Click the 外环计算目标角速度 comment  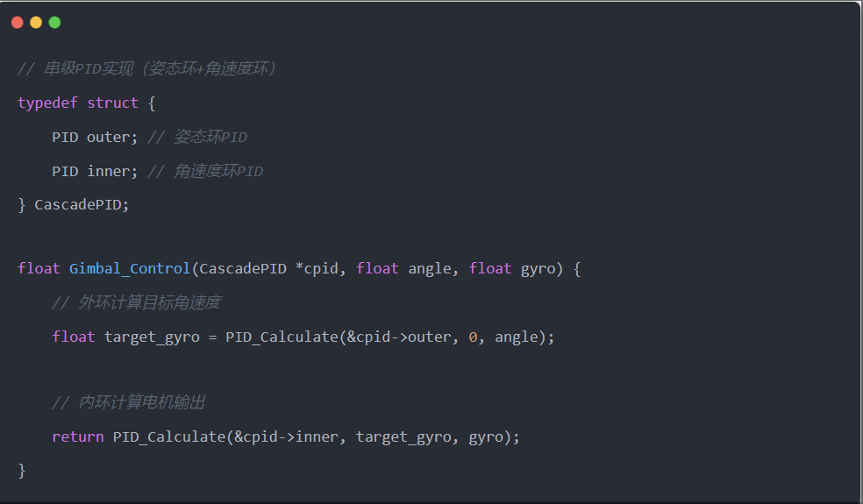coord(137,302)
